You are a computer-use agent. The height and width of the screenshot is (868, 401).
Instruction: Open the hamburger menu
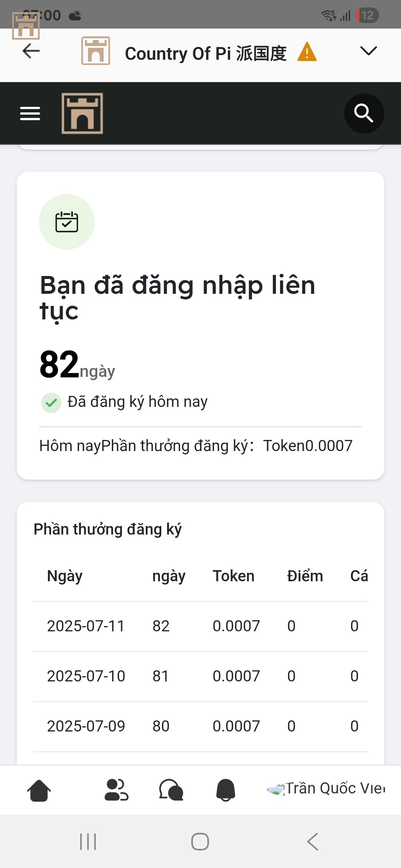point(30,114)
